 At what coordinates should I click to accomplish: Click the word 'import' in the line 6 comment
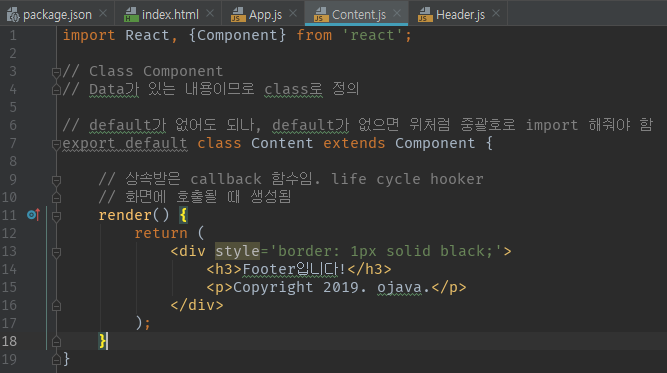(552, 125)
